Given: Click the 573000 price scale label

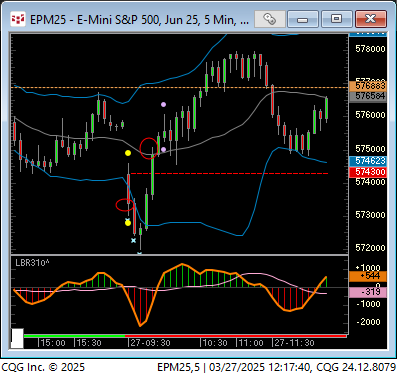Looking at the screenshot, I should click(370, 214).
